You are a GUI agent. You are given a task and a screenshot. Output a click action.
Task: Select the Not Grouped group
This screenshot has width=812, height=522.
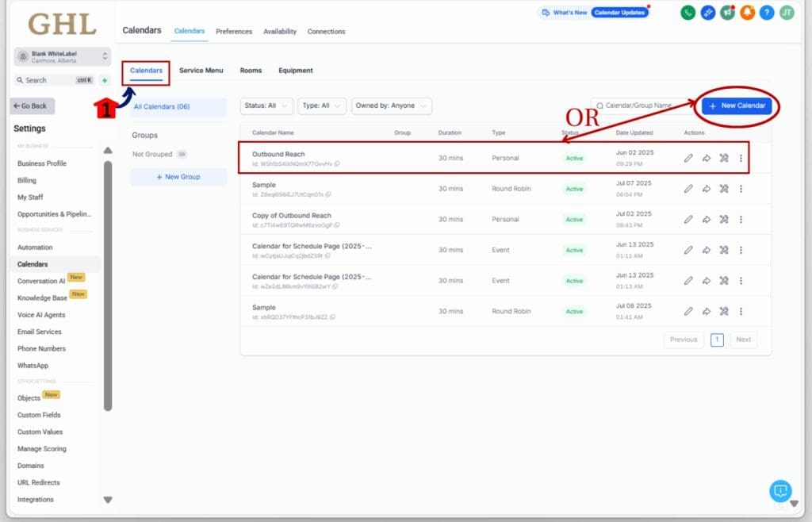[159, 155]
